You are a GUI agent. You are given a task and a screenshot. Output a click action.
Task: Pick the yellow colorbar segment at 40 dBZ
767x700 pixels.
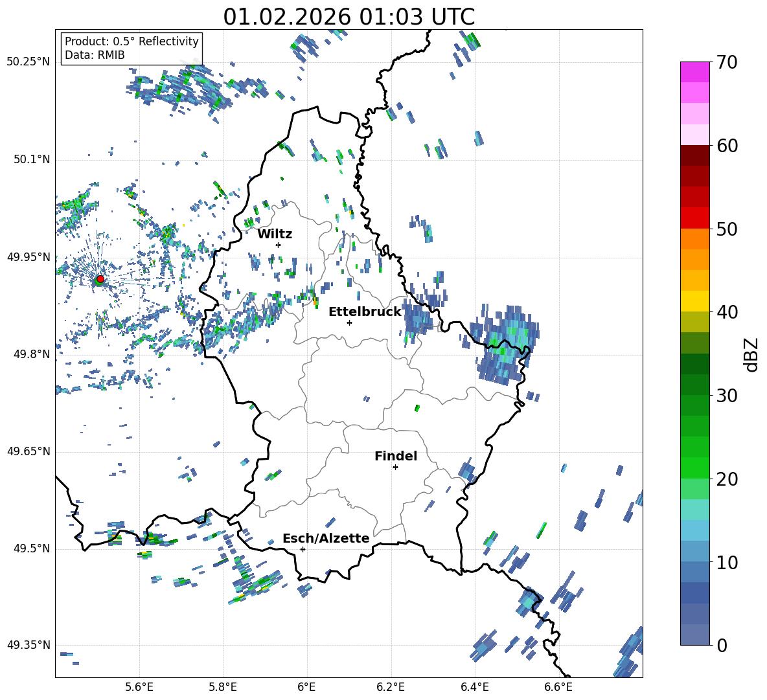point(695,301)
